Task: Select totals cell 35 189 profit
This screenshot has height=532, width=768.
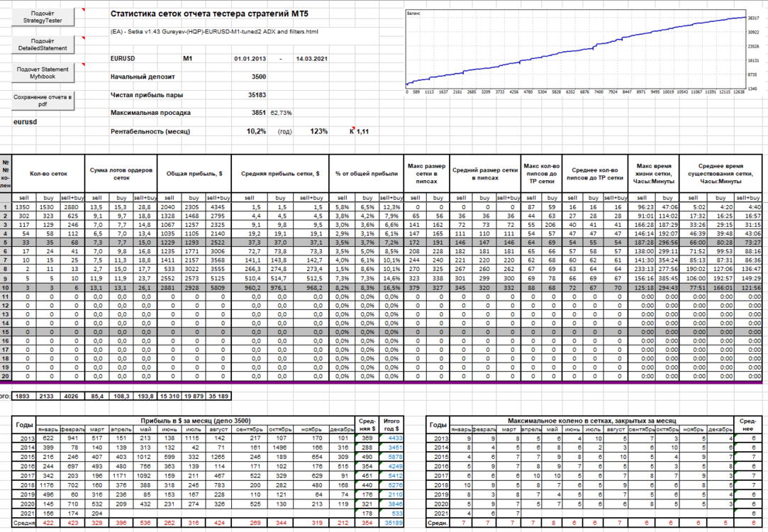Action: 218,397
